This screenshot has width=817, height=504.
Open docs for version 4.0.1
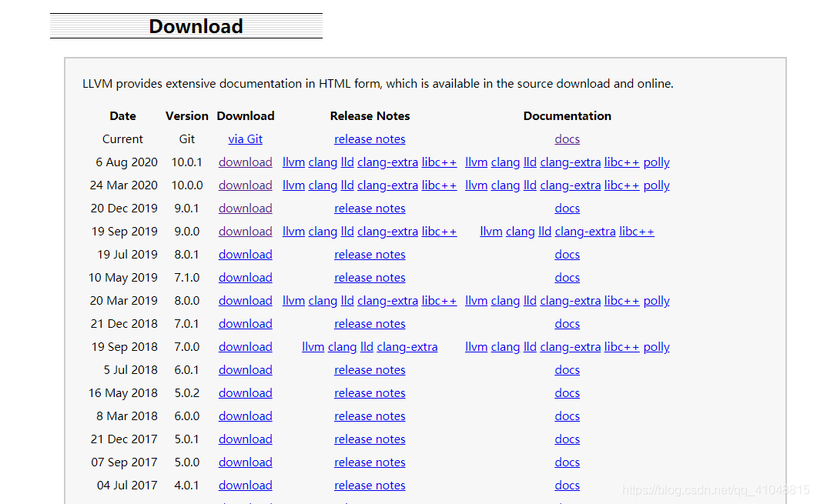567,486
